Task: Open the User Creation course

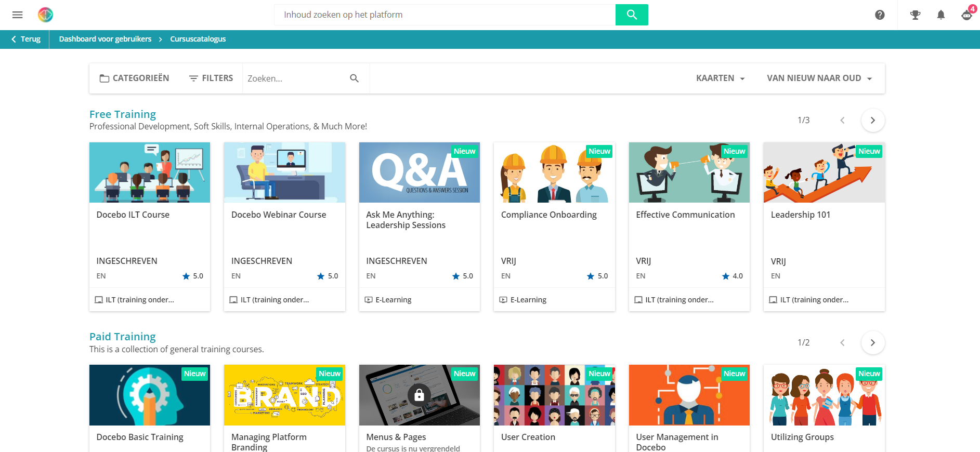Action: (554, 408)
